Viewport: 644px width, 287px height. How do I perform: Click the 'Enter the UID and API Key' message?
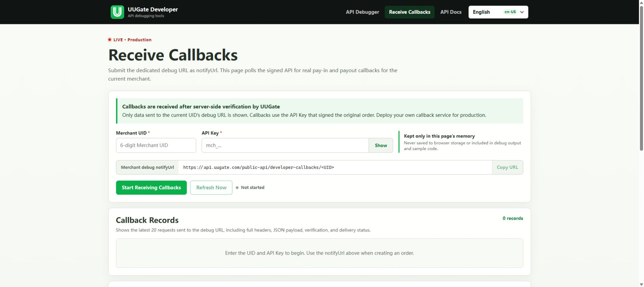[319, 253]
